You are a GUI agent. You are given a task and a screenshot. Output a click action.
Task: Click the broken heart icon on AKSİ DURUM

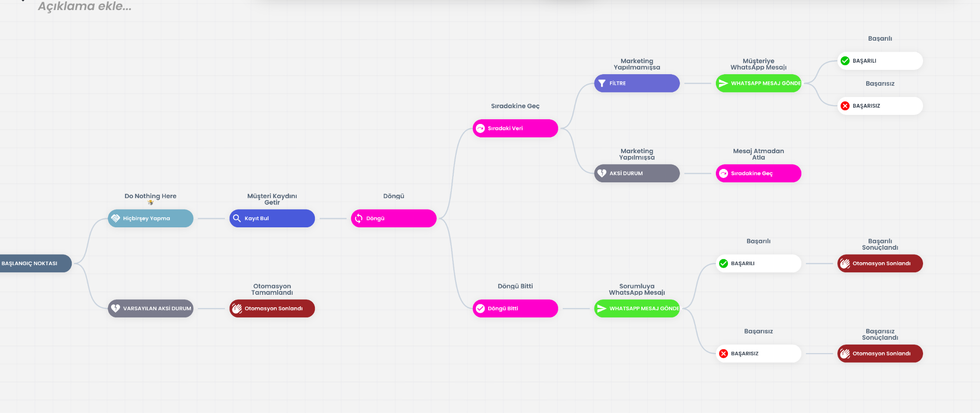(x=602, y=173)
